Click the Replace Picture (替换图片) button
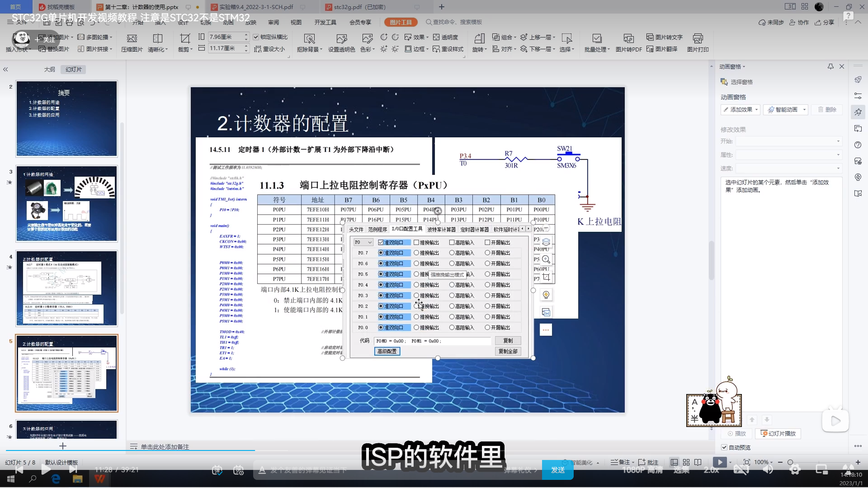The image size is (868, 488). (x=53, y=49)
